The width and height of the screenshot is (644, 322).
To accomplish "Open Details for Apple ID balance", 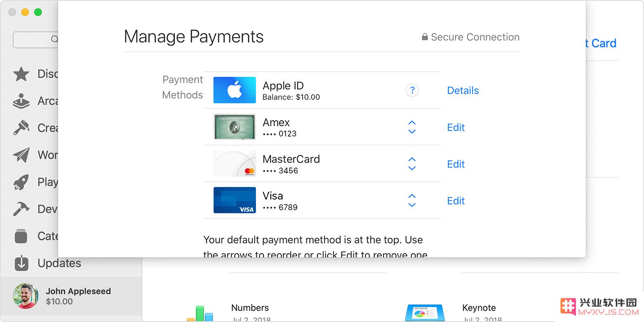I will (x=463, y=90).
